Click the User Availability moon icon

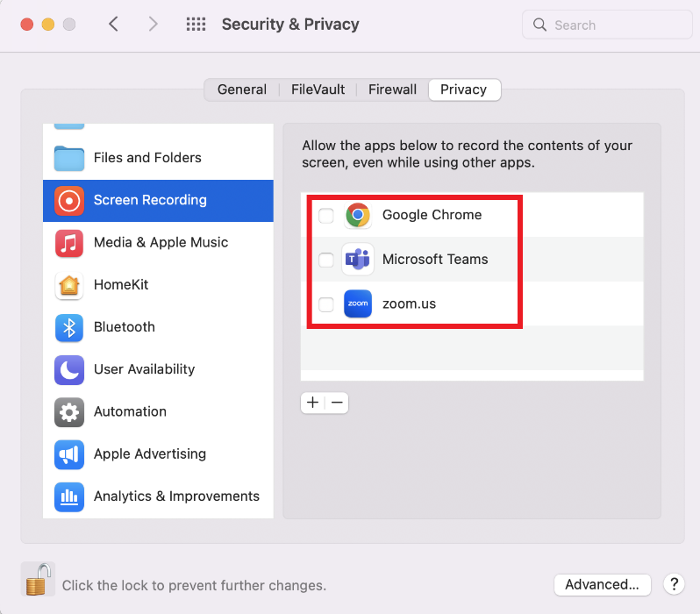coord(69,369)
